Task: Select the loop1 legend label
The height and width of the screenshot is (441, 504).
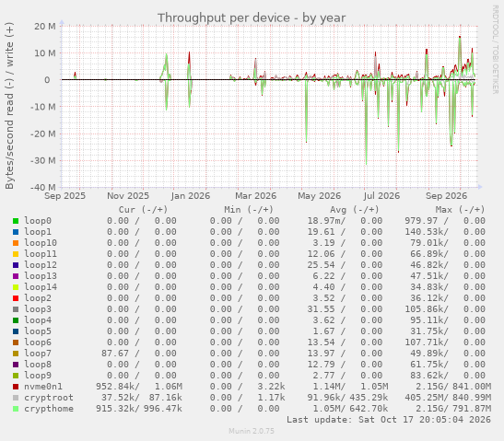Action: pyautogui.click(x=38, y=232)
